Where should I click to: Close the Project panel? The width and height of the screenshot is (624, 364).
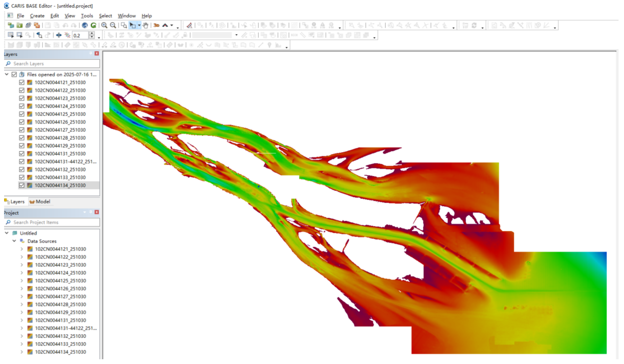click(x=97, y=212)
